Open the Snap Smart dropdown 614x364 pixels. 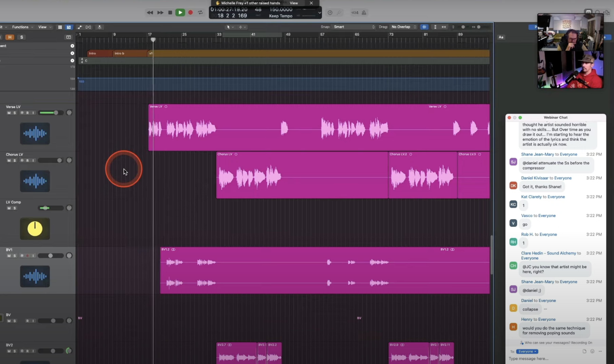[x=354, y=27]
